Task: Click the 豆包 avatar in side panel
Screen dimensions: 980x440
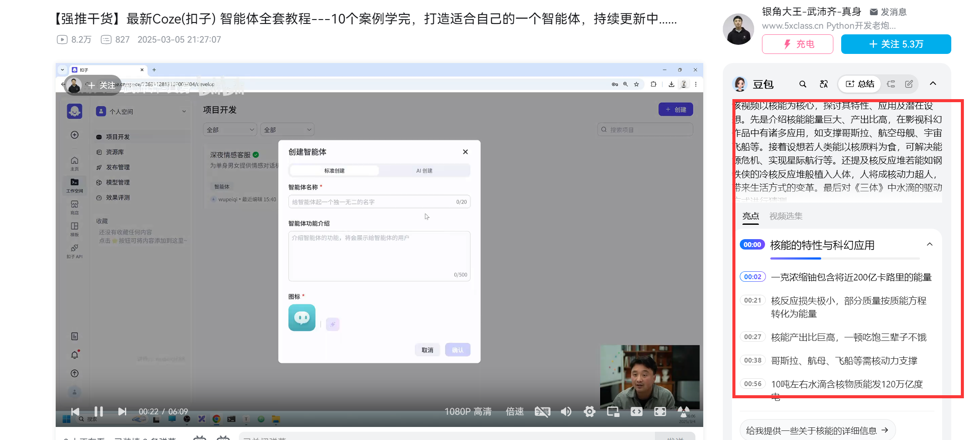Action: click(740, 84)
